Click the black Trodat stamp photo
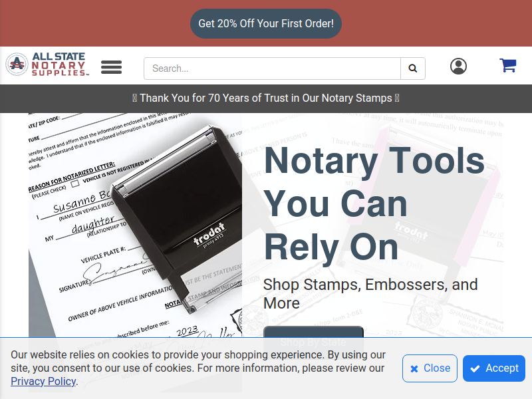 (x=136, y=225)
